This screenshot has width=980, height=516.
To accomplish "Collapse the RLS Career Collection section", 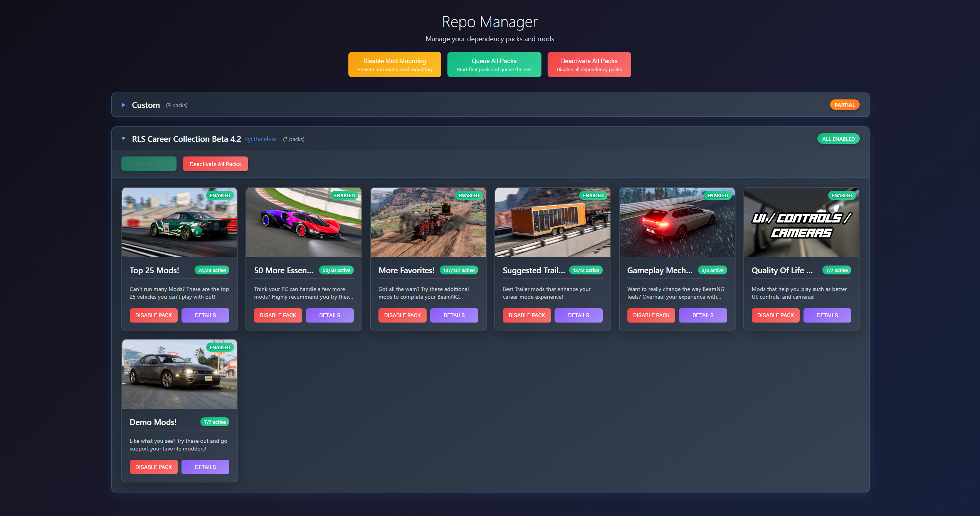I will pos(123,139).
